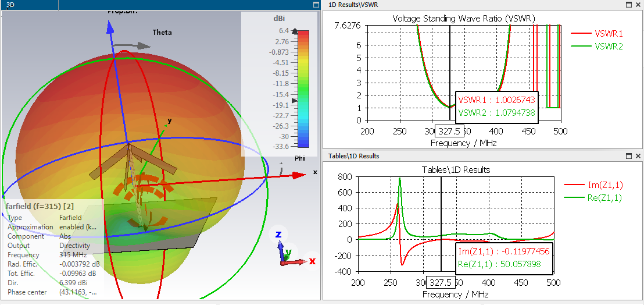
Task: Click the top arrow of the dBi color ramp
Action: point(294,30)
